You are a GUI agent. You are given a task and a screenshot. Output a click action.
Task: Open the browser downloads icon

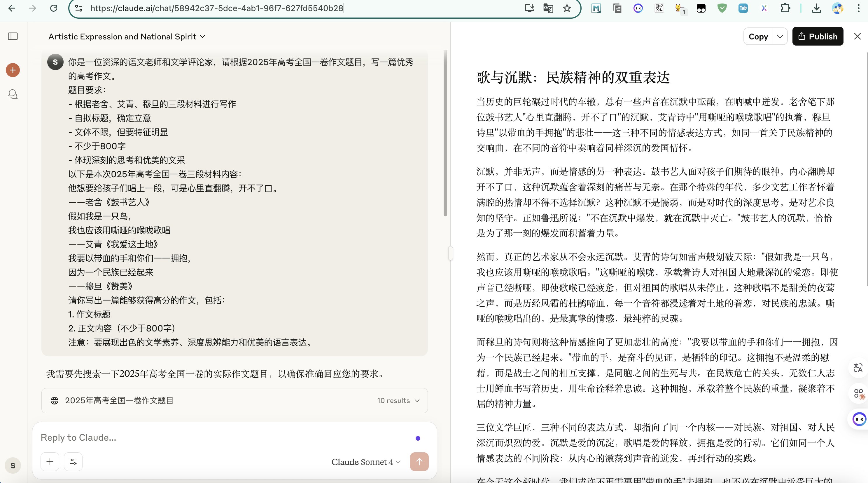point(816,8)
